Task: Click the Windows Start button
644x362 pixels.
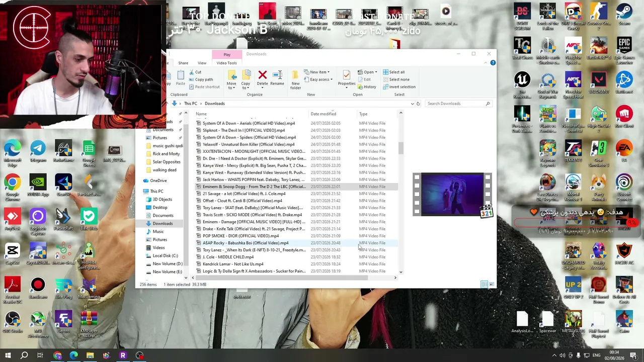Action: (x=8, y=356)
